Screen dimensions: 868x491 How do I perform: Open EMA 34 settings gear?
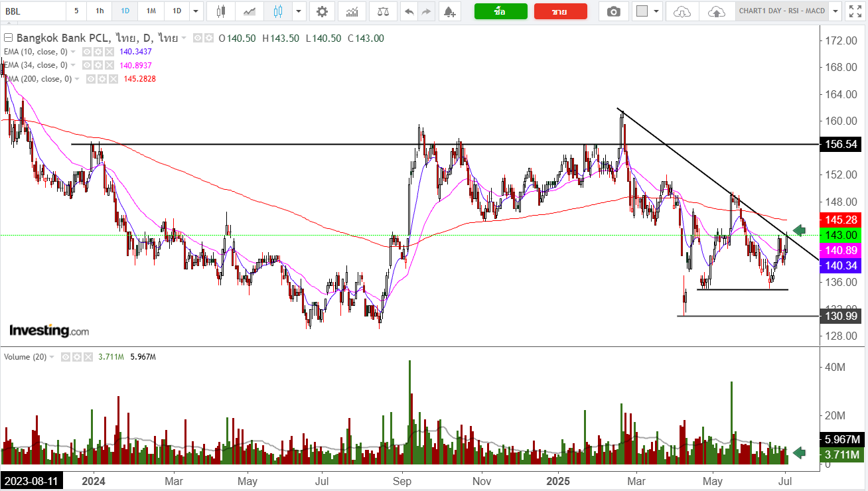tap(97, 65)
